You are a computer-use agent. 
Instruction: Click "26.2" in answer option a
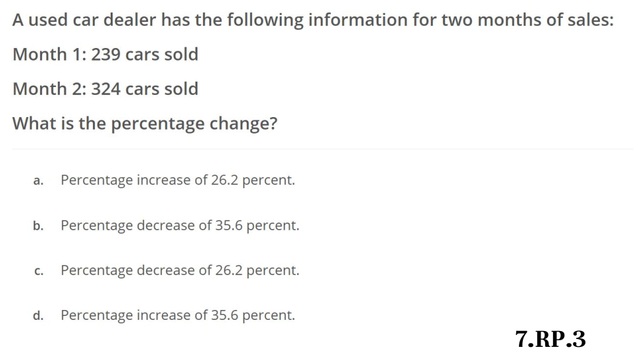click(x=225, y=180)
